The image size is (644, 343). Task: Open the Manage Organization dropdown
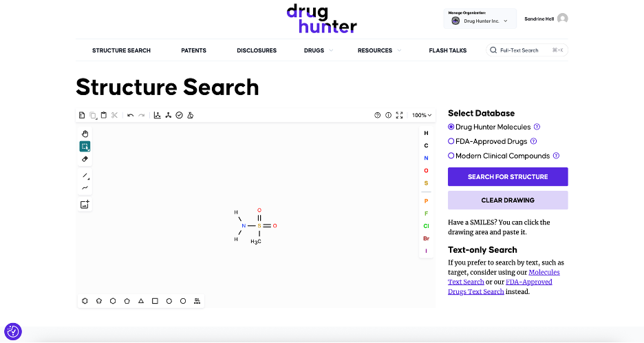(x=480, y=19)
